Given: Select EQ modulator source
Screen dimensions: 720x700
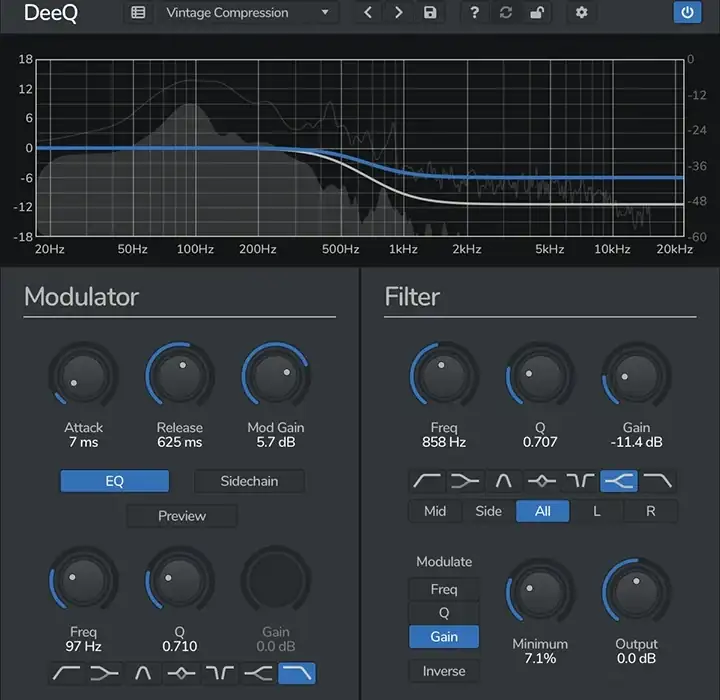Looking at the screenshot, I should click(x=114, y=481).
